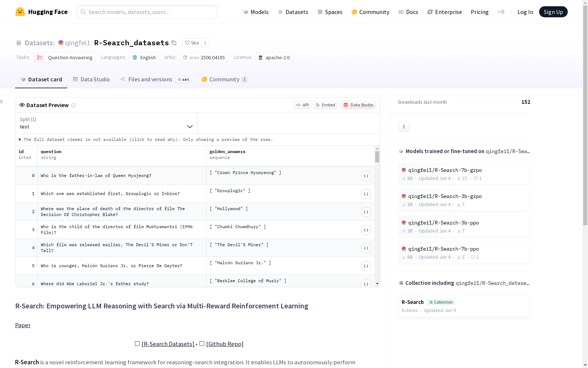Open the additional navigation menu icon
Screen dimensions: 588x368
[501, 12]
